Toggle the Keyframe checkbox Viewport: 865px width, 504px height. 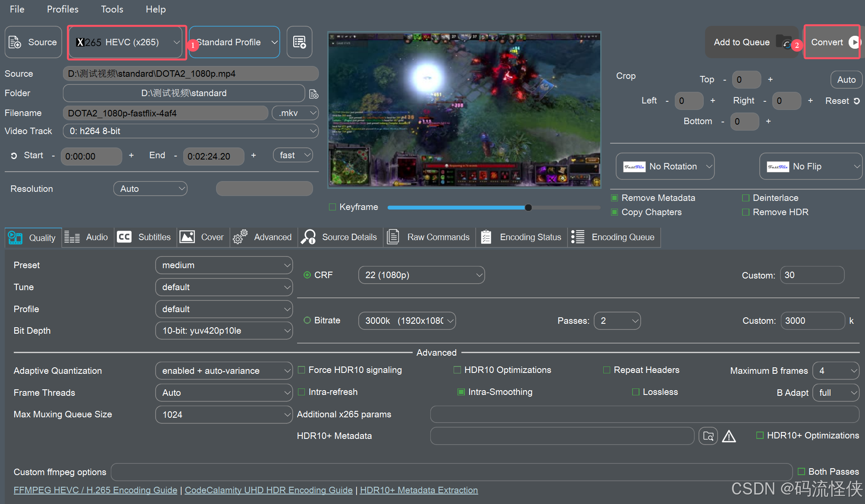pyautogui.click(x=332, y=207)
